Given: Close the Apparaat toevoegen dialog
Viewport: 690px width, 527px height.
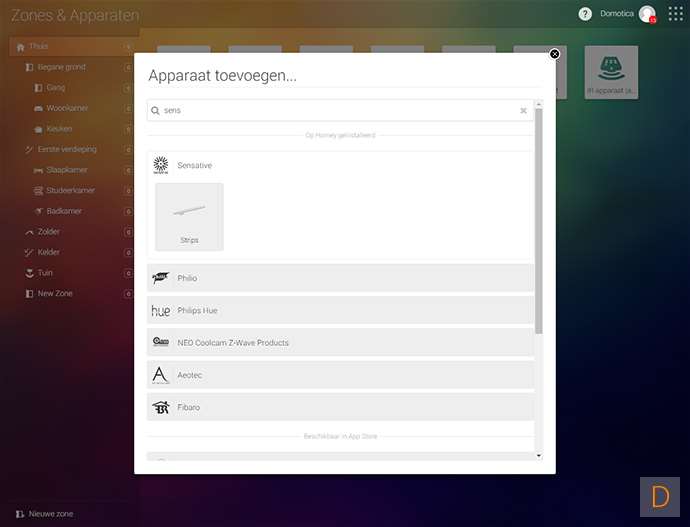Looking at the screenshot, I should coord(554,54).
